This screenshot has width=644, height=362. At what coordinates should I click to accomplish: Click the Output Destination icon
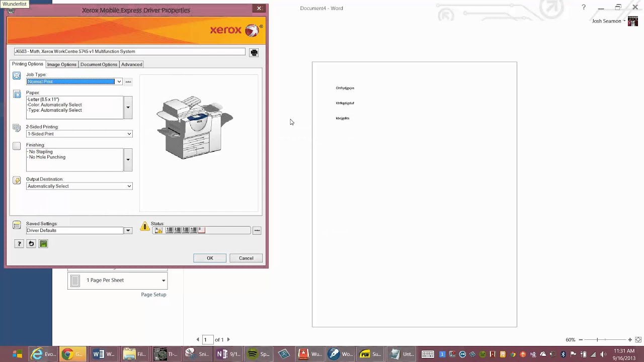(x=17, y=180)
